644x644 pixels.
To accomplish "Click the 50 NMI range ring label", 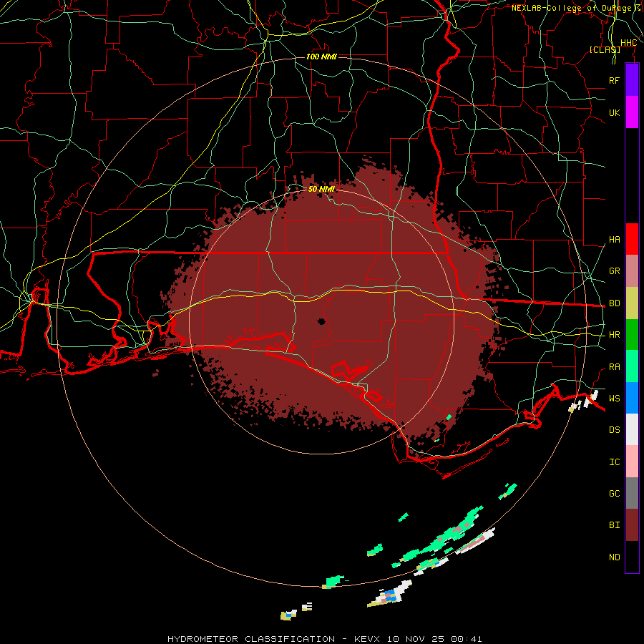I will tap(321, 189).
